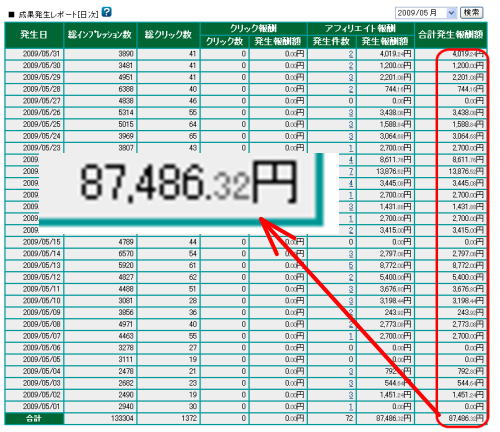
Task: Open the 2009/05月 month dropdown
Action: click(x=425, y=13)
